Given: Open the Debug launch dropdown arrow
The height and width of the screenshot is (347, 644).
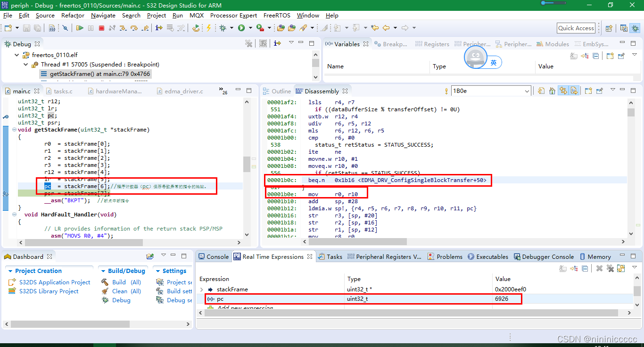Looking at the screenshot, I should (231, 28).
